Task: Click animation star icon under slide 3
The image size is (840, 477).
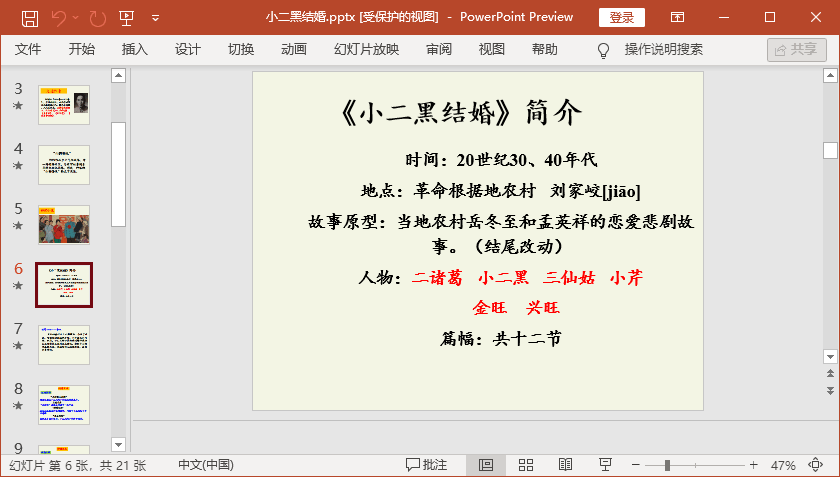Action: coord(18,106)
